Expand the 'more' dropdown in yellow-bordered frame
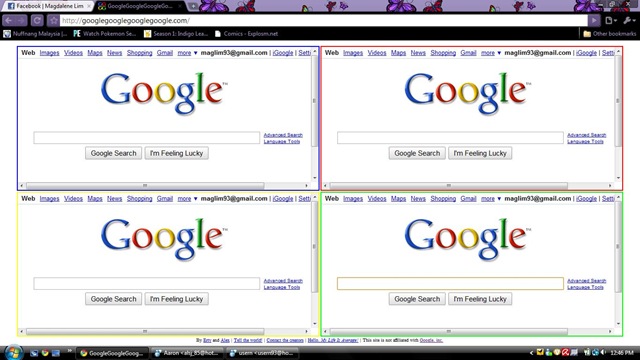This screenshot has height=360, width=640. click(187, 199)
